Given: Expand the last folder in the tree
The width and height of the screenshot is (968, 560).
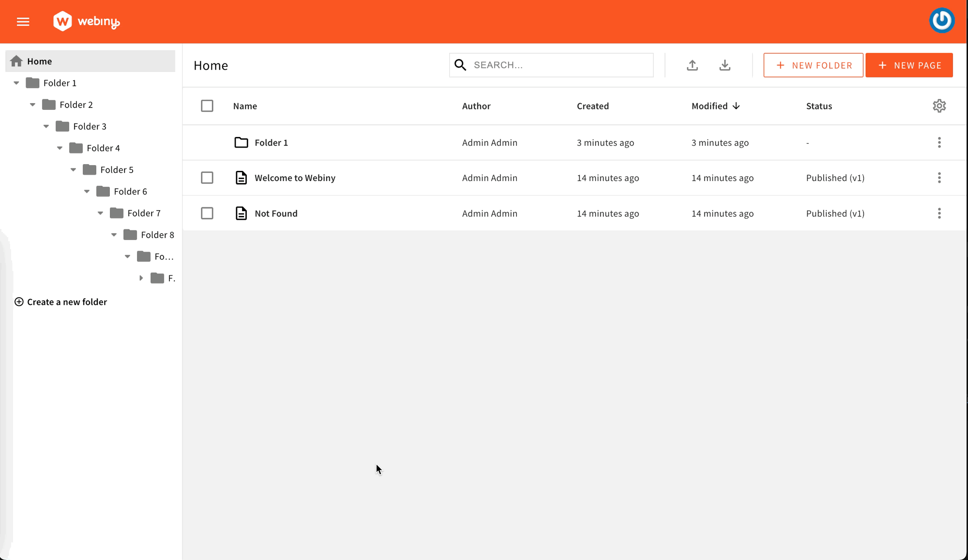Looking at the screenshot, I should pos(141,278).
